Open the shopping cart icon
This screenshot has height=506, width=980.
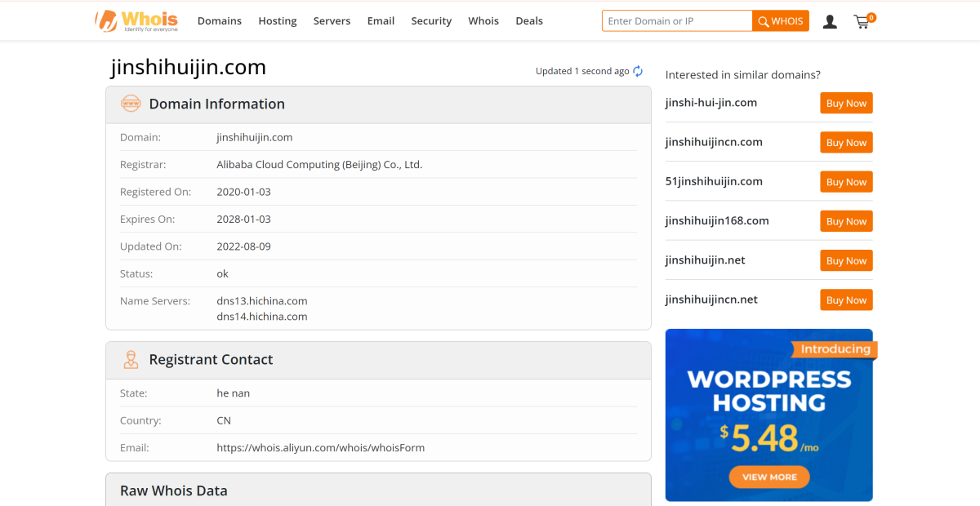(x=862, y=23)
